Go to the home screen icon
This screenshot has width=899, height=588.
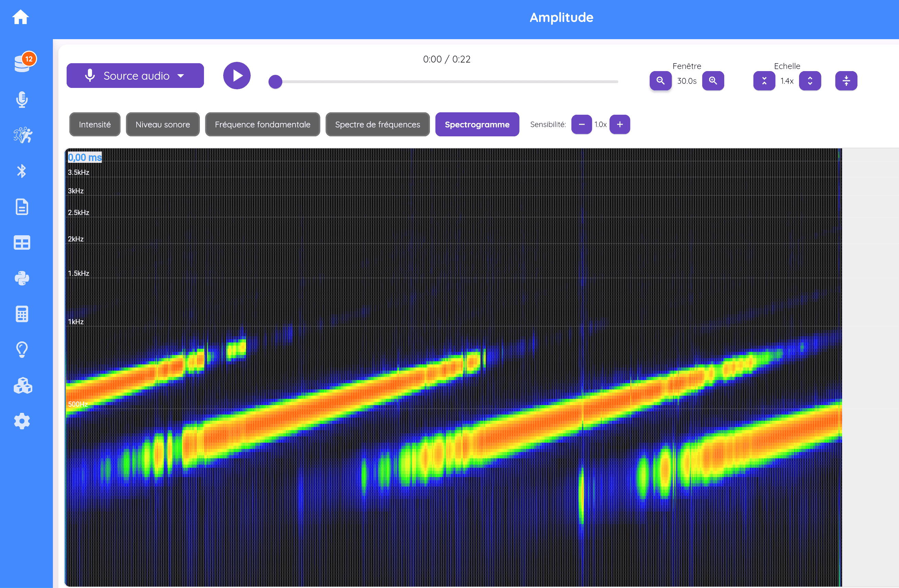point(20,17)
